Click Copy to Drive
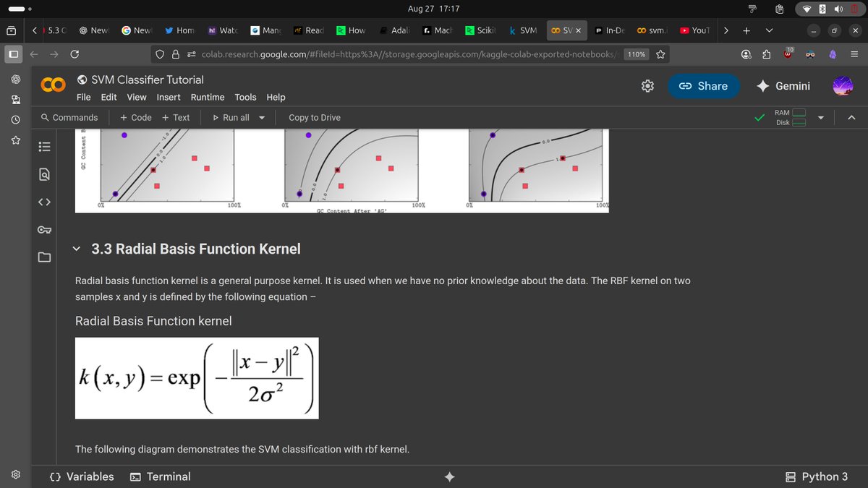 315,118
